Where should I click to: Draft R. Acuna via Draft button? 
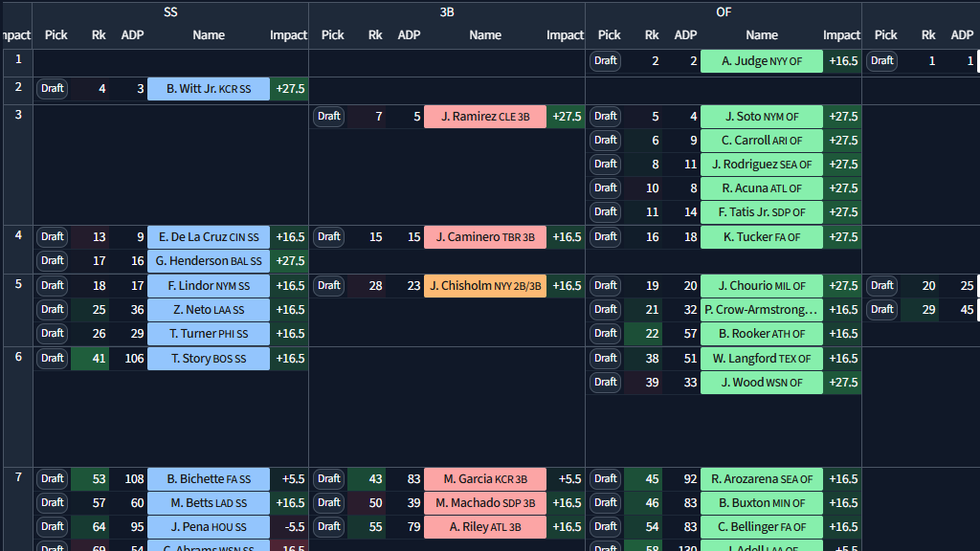point(605,188)
